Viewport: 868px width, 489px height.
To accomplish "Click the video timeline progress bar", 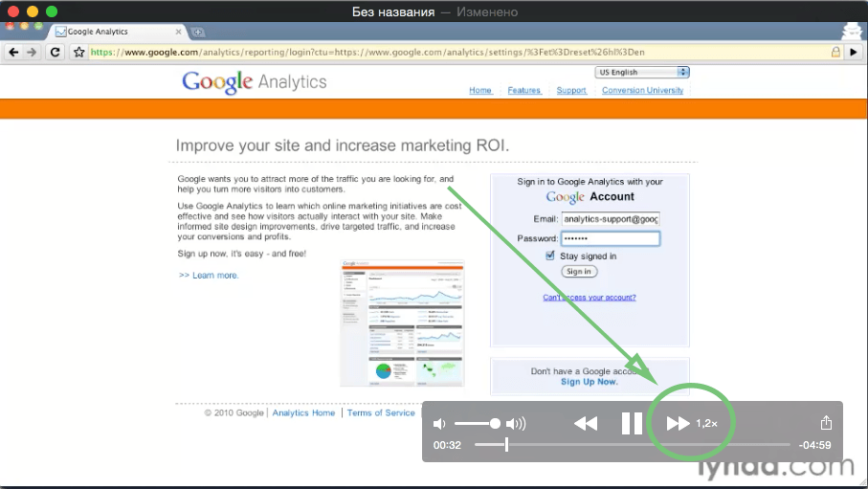I will [633, 445].
